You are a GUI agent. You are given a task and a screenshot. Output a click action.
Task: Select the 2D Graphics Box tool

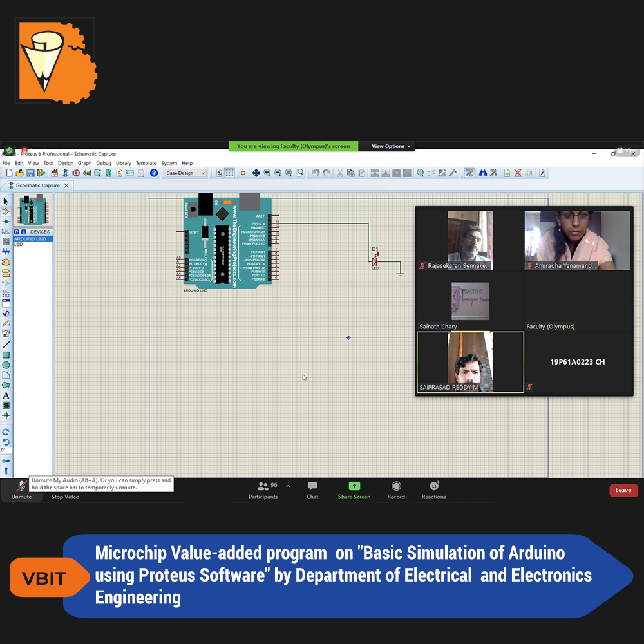(x=6, y=355)
